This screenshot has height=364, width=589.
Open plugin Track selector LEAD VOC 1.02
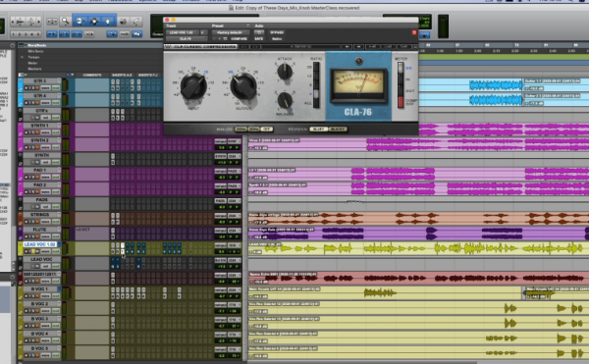[183, 32]
